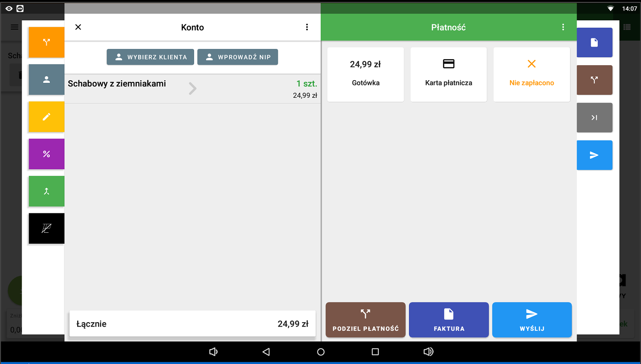Click the orange split icon in left sidebar

pyautogui.click(x=46, y=42)
